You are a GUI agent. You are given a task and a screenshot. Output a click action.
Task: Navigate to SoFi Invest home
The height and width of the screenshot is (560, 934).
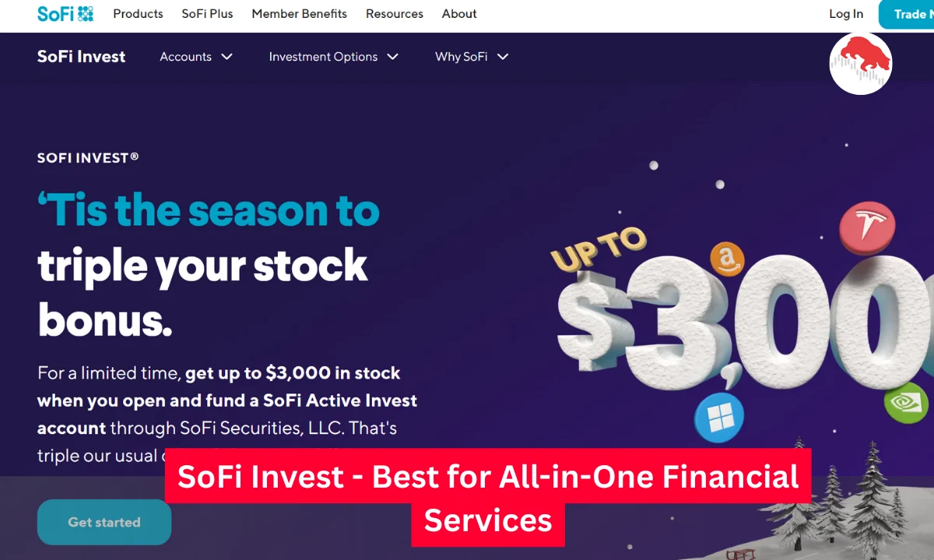81,56
